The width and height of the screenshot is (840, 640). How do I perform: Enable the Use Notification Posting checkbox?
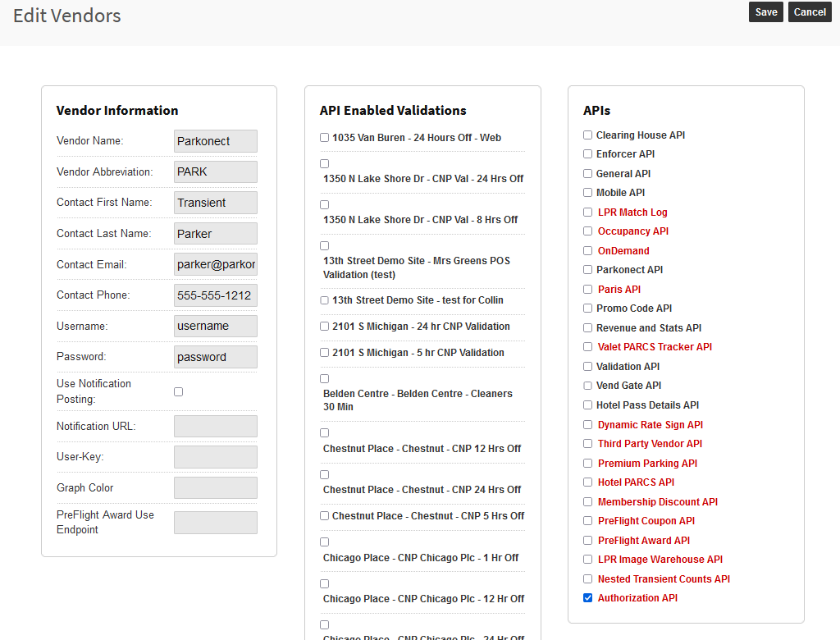[179, 392]
